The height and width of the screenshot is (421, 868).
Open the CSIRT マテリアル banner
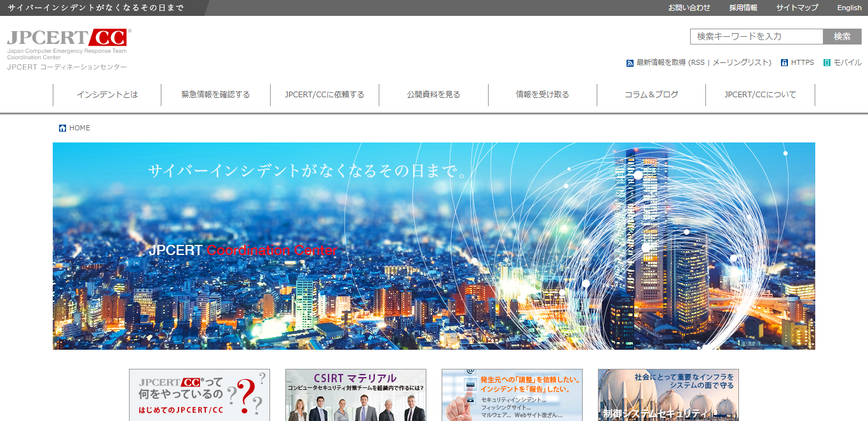point(356,395)
